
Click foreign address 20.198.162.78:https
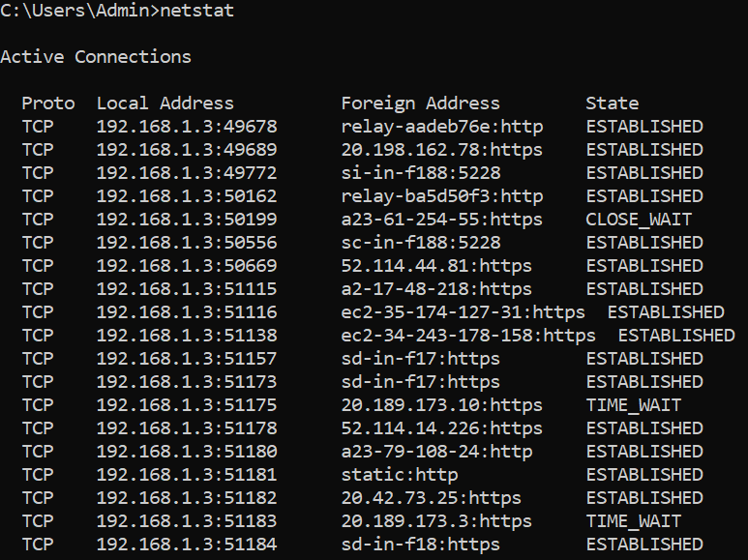click(442, 150)
